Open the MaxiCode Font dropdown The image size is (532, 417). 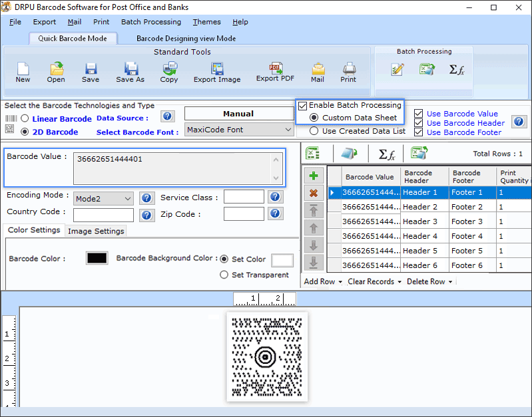click(239, 130)
